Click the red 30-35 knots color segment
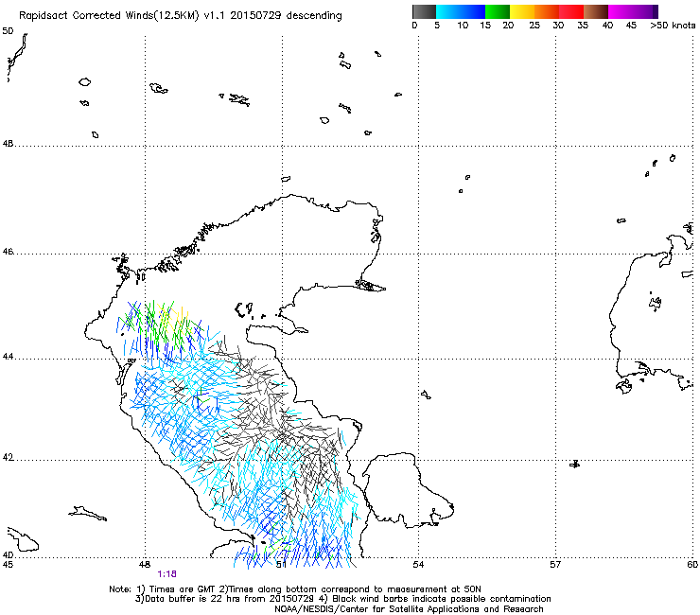Image resolution: width=700 pixels, height=615 pixels. point(571,11)
